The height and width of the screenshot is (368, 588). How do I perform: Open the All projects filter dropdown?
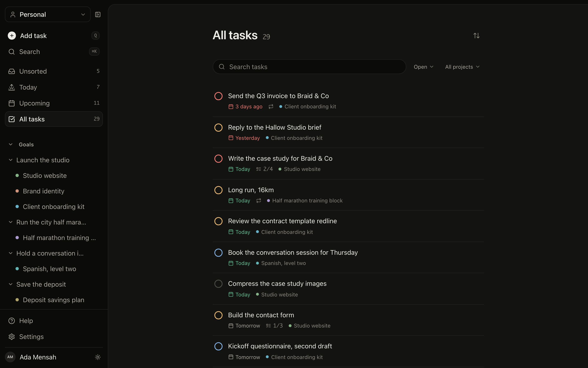click(462, 67)
